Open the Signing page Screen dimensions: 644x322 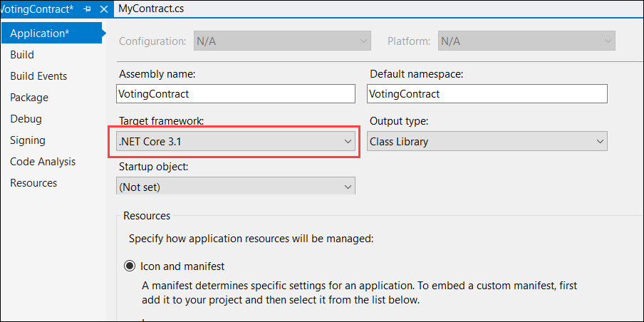[x=28, y=140]
